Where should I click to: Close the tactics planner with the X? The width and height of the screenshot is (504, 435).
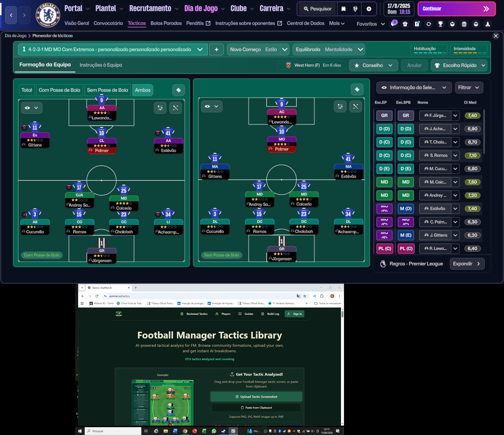496,36
